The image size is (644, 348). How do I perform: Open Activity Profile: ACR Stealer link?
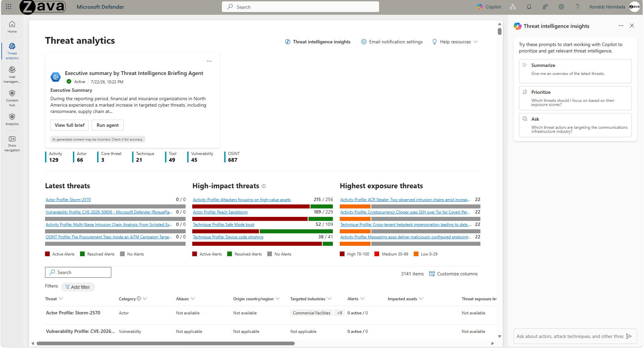point(405,200)
